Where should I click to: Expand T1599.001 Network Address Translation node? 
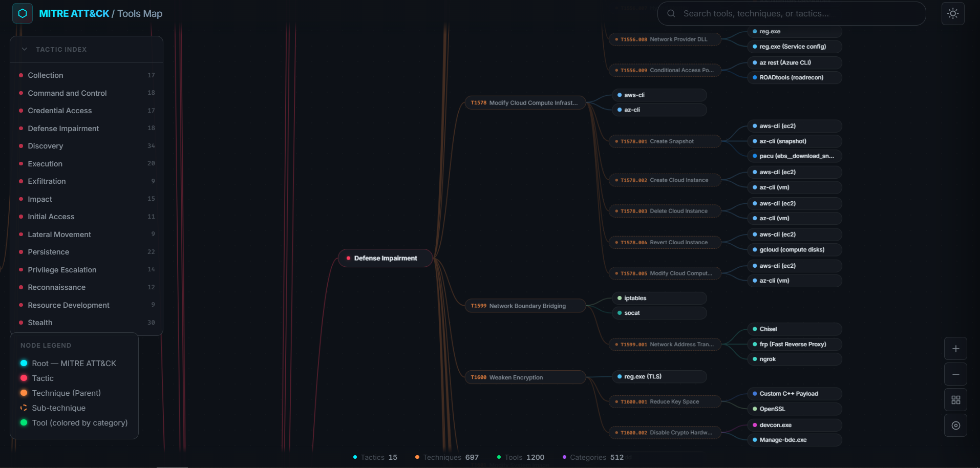(x=665, y=345)
